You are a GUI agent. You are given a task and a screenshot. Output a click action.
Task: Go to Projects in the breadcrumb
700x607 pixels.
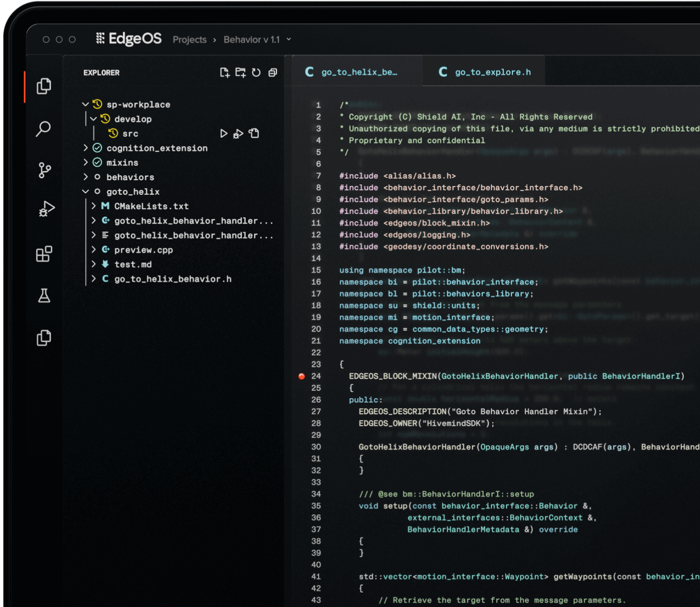190,40
